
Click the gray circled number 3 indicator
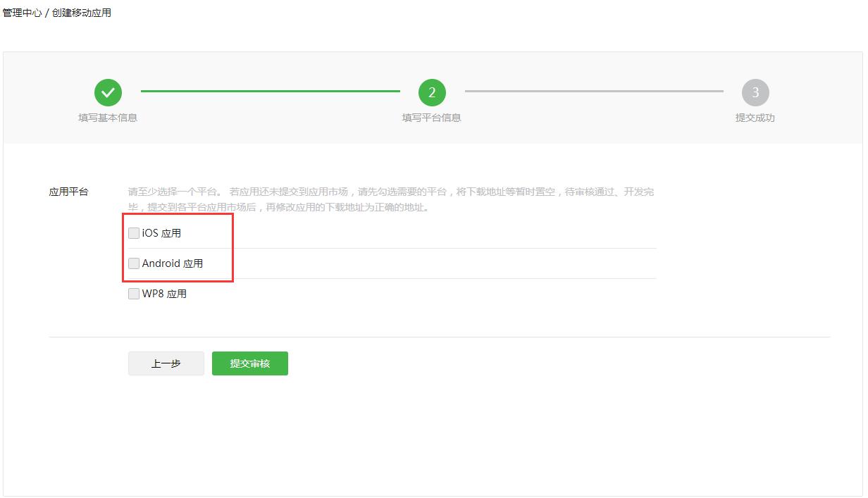755,92
